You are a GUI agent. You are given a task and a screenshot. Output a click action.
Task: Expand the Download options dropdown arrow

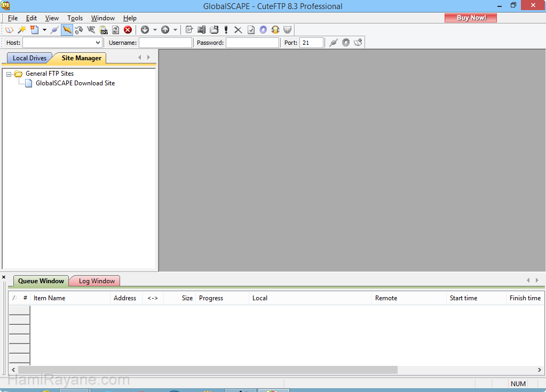click(x=155, y=30)
